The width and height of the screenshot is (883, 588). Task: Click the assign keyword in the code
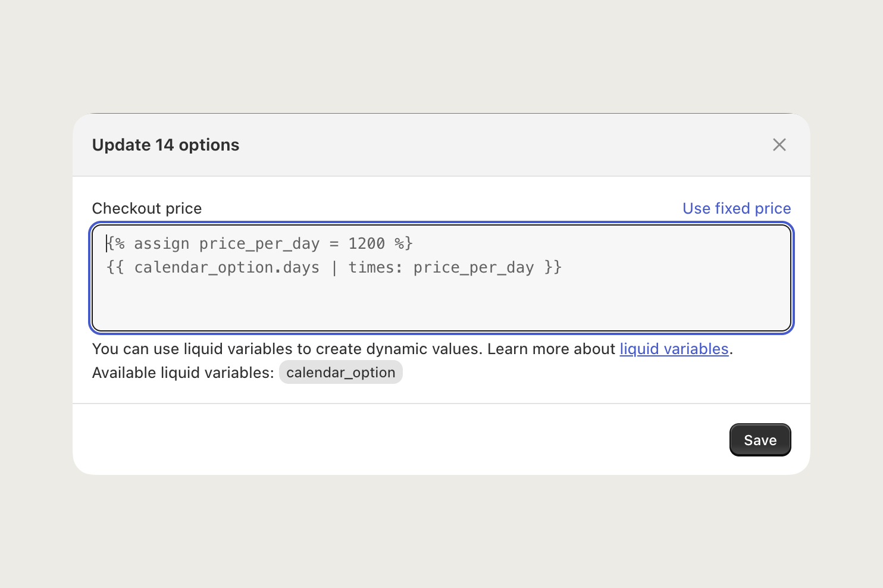(161, 243)
